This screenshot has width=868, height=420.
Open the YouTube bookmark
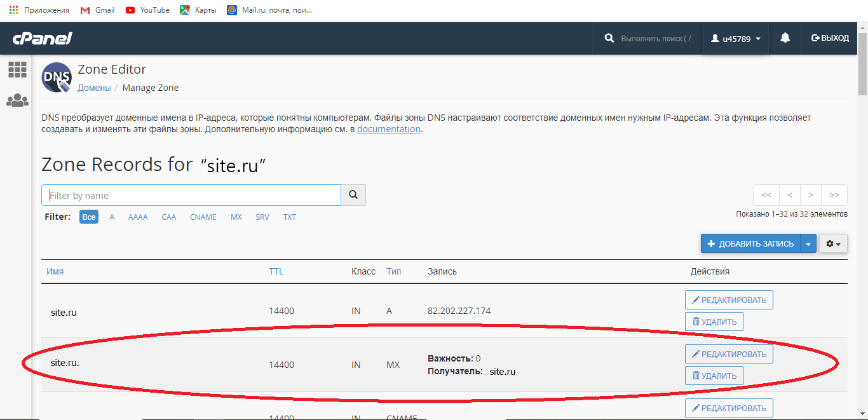147,10
